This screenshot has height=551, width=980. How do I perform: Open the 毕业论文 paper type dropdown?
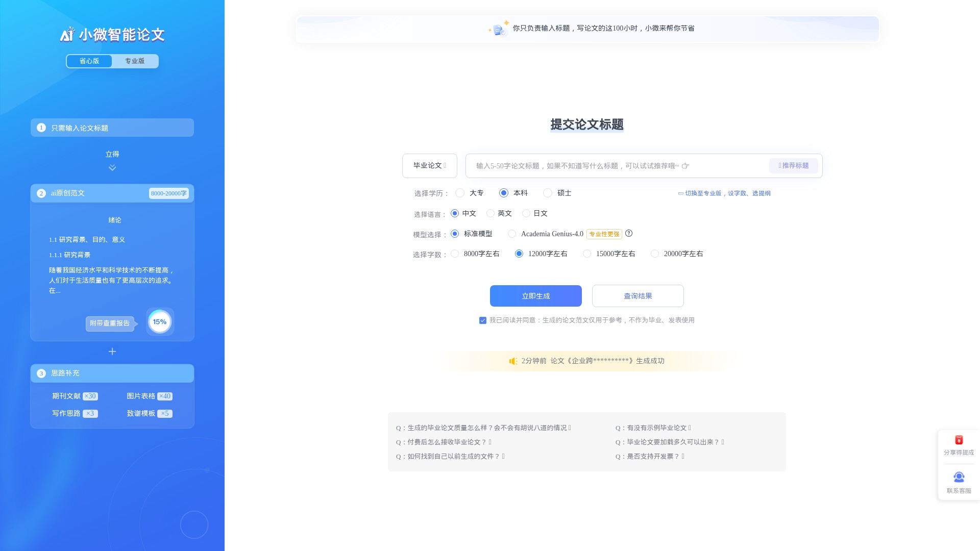pyautogui.click(x=429, y=166)
